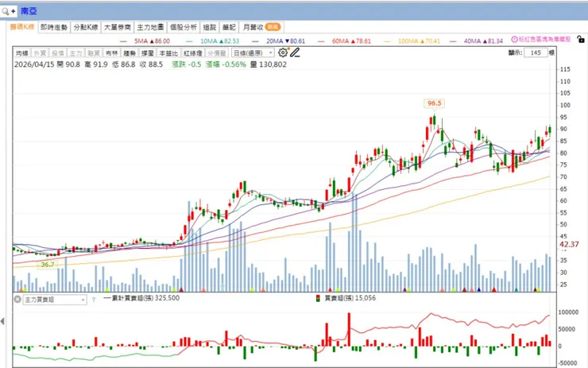This screenshot has width=588, height=368.
Task: Click the 96.5 high price label
Action: 435,103
